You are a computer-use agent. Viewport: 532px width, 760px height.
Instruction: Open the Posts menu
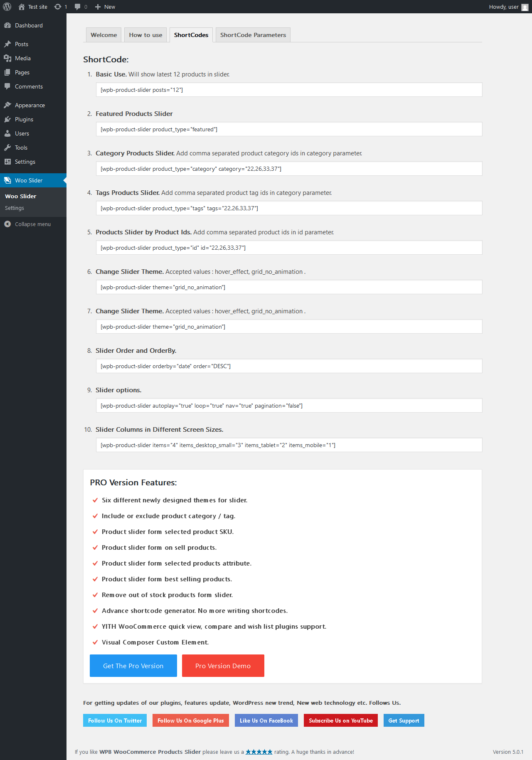coord(33,44)
